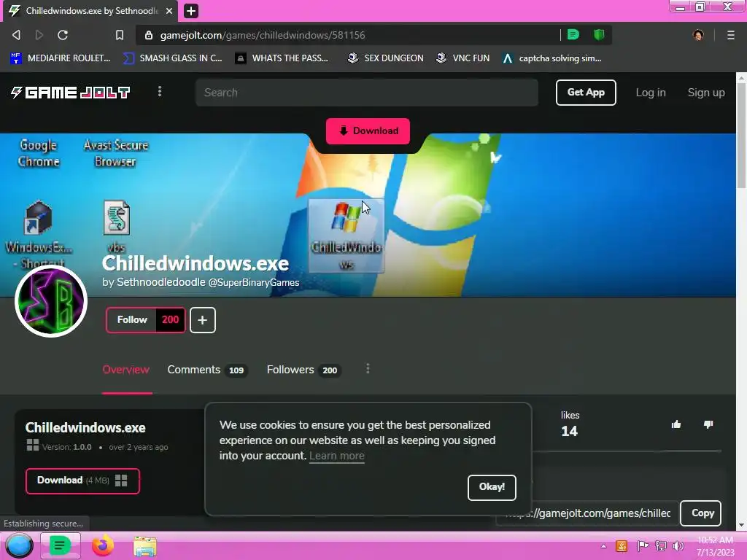Screen dimensions: 747x560
Task: Click @SuperBinaryGames author link
Action: tap(254, 282)
